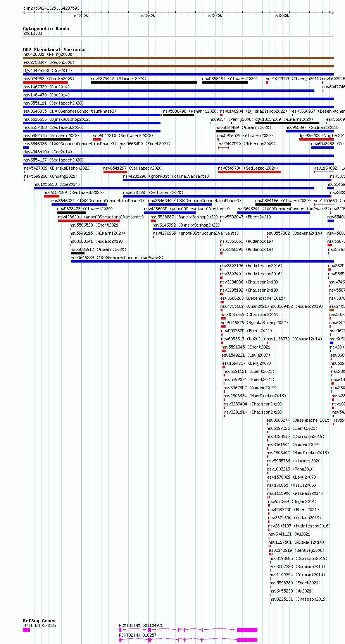Open dgv4347n100 (Coe2014) variant entry

(x=47, y=70)
